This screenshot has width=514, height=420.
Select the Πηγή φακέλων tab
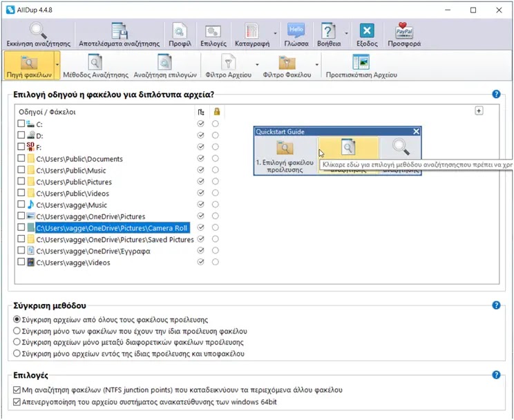click(x=29, y=66)
